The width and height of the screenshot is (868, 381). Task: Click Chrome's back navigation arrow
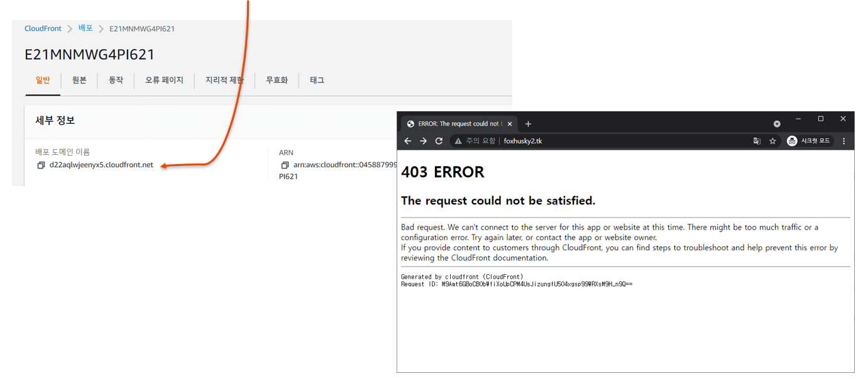coord(409,141)
